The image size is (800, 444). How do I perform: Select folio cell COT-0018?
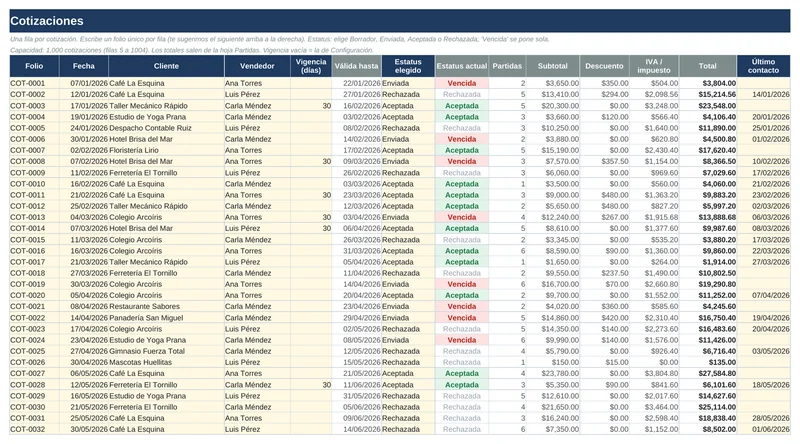click(34, 273)
